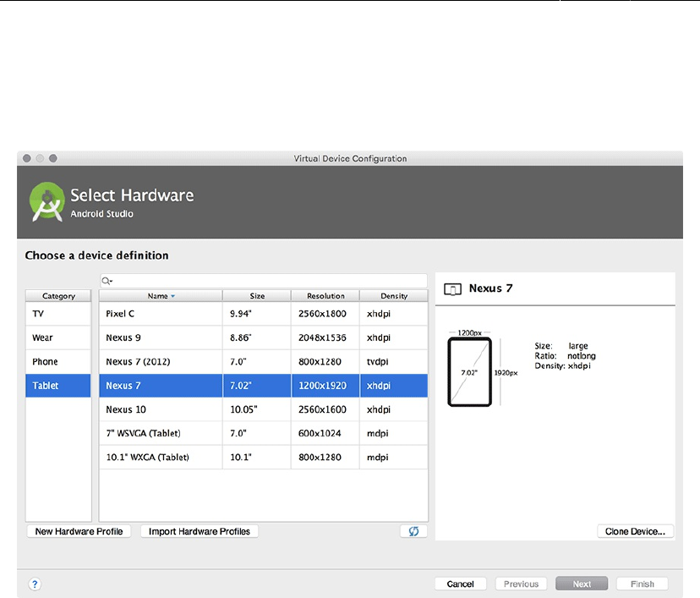
Task: Click the Next button
Action: [x=582, y=584]
